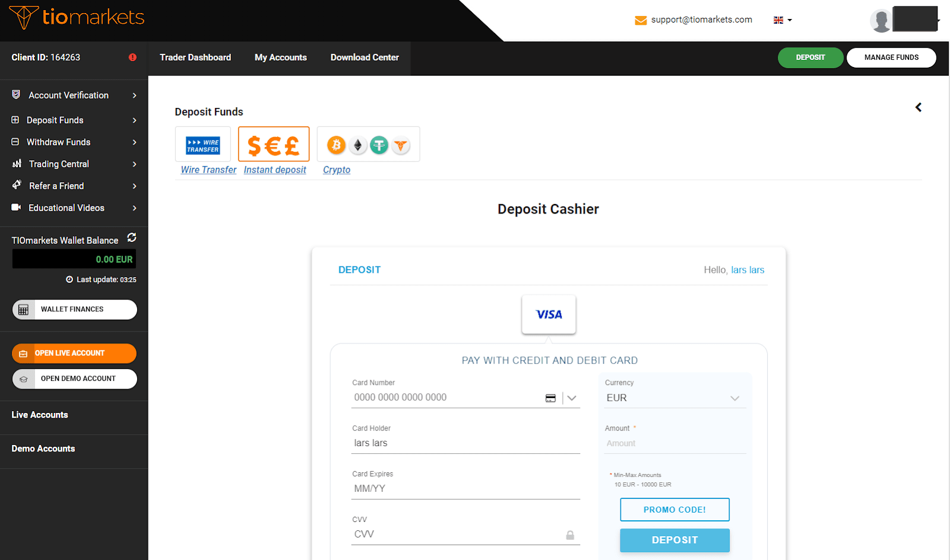This screenshot has width=950, height=560.
Task: Click the 0.00 EUR wallet balance value
Action: pyautogui.click(x=114, y=259)
